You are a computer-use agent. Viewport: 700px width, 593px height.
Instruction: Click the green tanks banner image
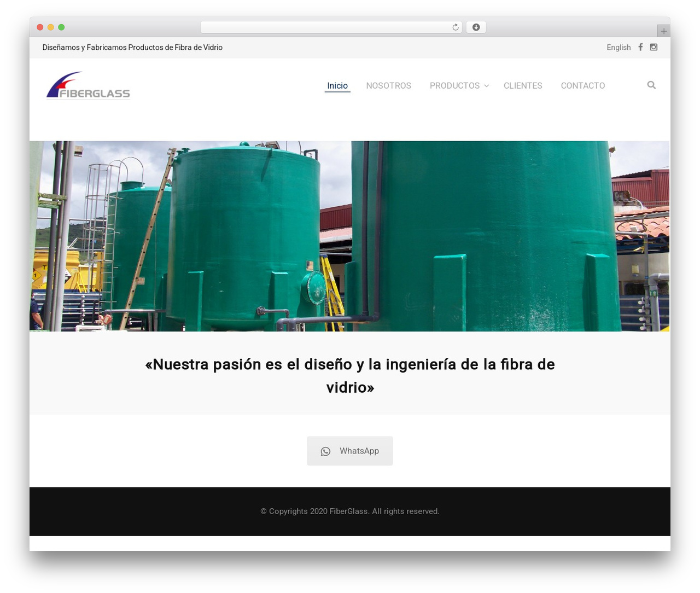349,236
